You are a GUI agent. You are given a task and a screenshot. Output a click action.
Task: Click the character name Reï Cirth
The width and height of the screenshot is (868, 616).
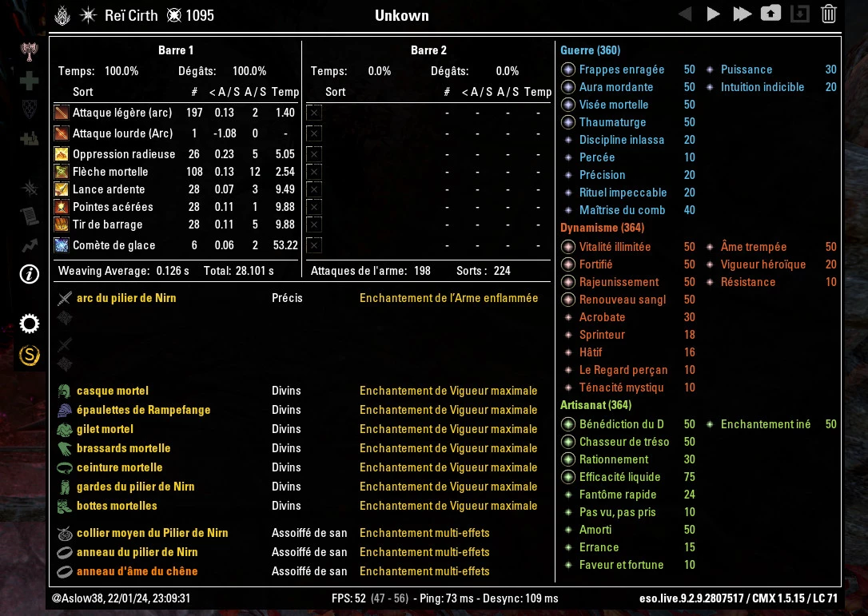coord(131,15)
